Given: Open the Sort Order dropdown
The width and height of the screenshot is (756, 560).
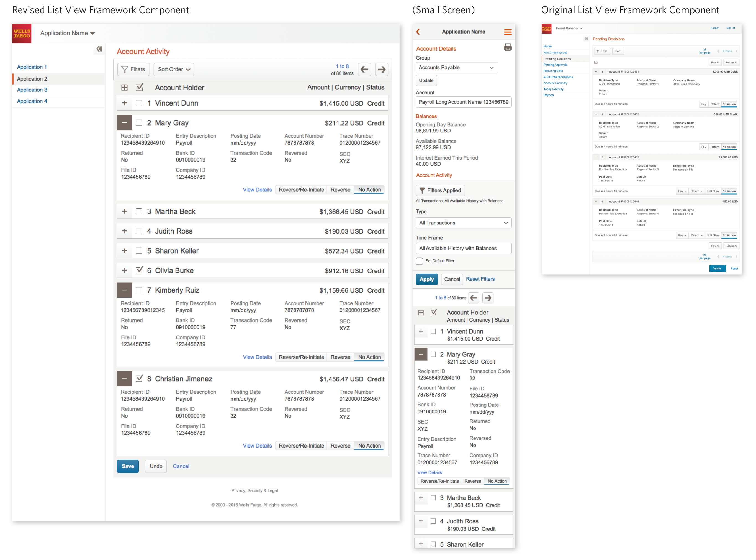Looking at the screenshot, I should pos(174,70).
